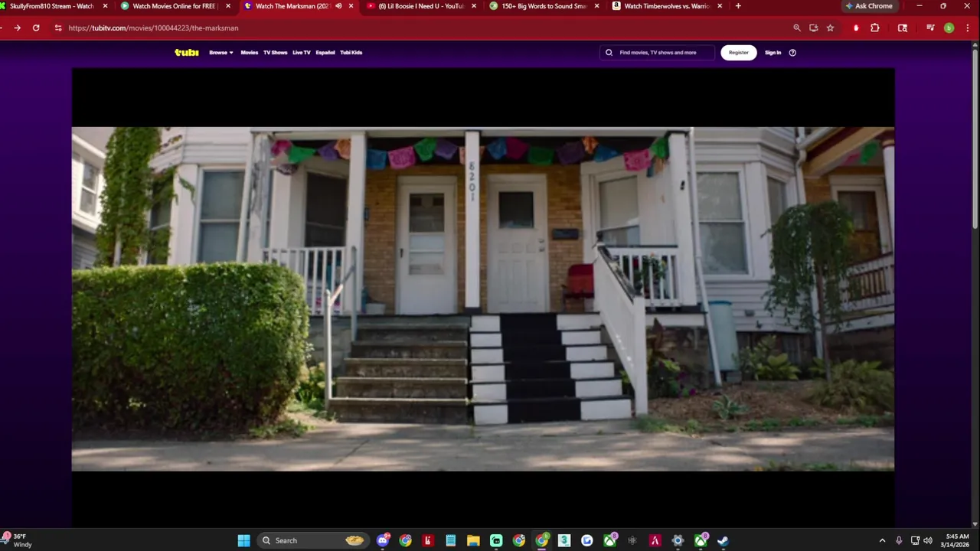Close the Lil Boosie YouTube tab
The height and width of the screenshot is (551, 980).
[x=474, y=6]
